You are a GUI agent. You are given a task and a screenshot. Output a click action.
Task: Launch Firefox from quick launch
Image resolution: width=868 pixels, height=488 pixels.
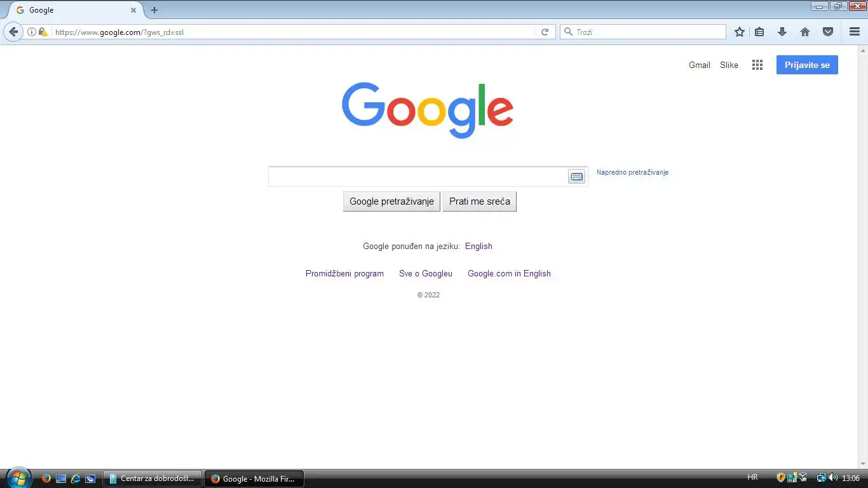46,478
